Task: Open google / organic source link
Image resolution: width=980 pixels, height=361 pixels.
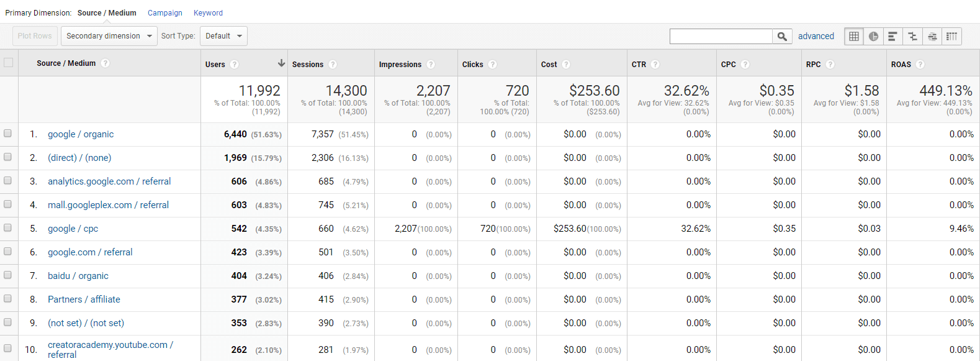Action: (81, 134)
